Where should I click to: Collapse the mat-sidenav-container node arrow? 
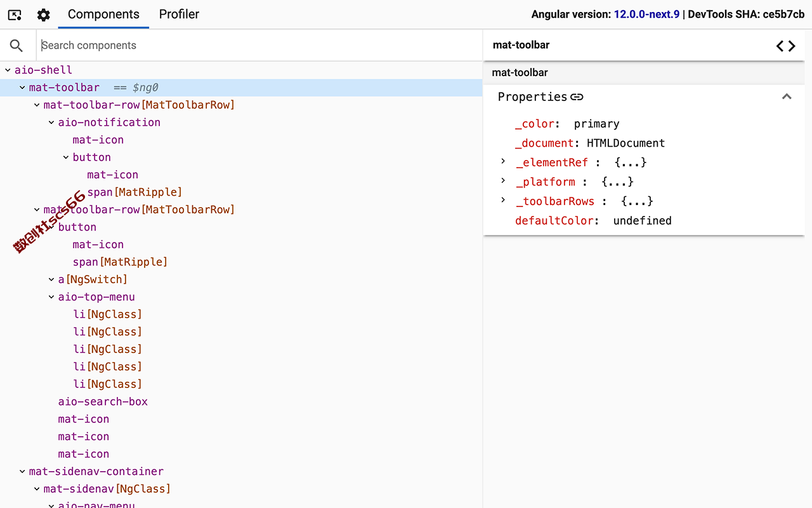22,472
